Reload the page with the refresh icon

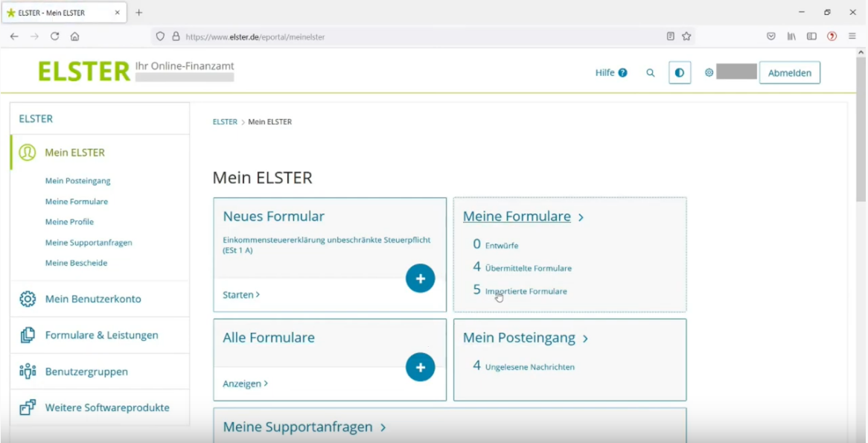point(54,36)
